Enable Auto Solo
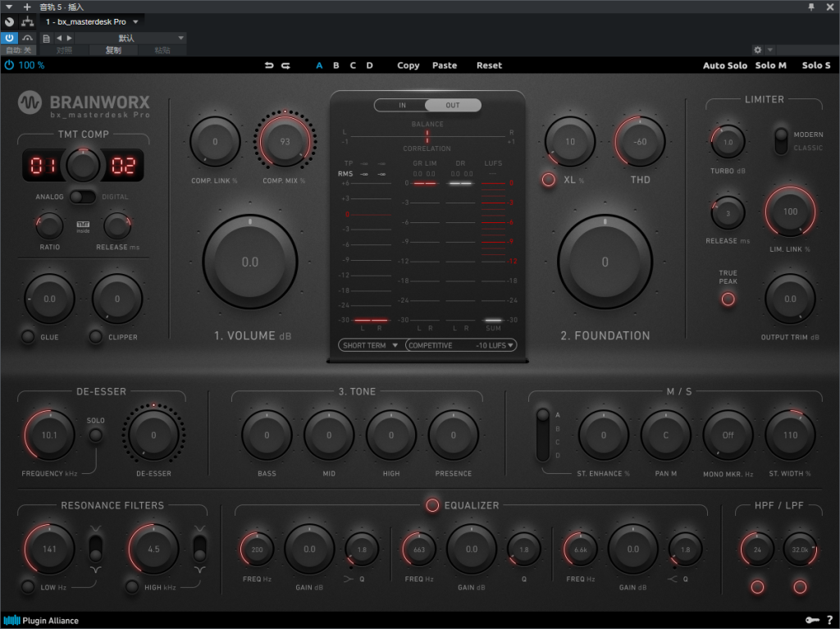The height and width of the screenshot is (629, 840). (725, 66)
